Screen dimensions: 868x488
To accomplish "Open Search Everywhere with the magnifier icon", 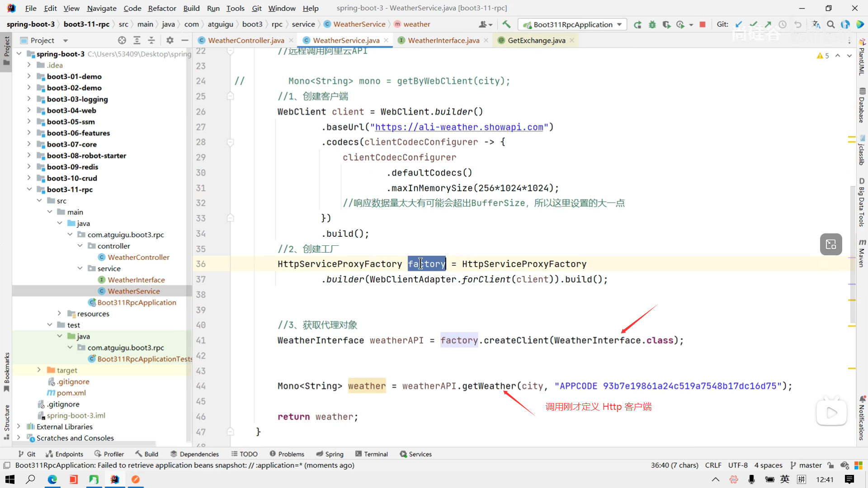I will [x=831, y=24].
